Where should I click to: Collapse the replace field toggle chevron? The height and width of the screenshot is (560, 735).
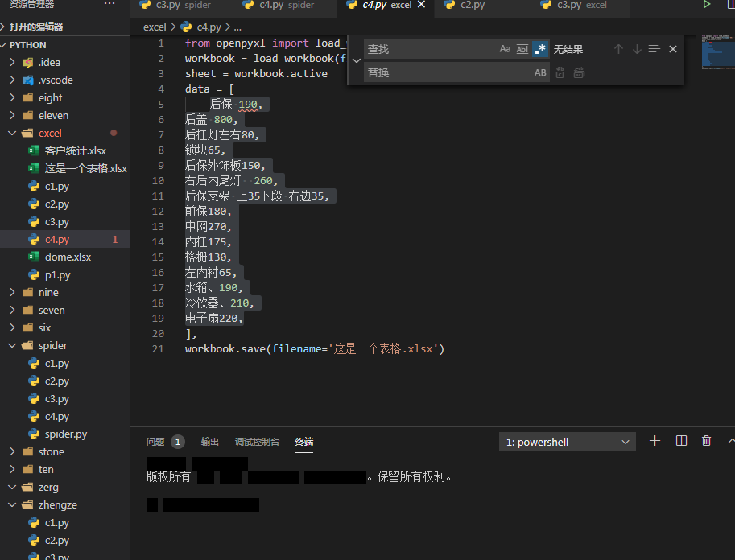tap(357, 60)
